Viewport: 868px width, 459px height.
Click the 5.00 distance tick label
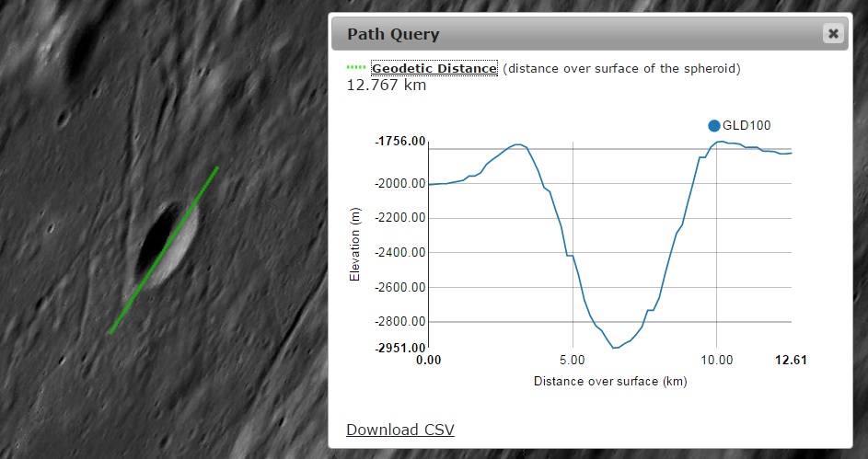(x=573, y=361)
